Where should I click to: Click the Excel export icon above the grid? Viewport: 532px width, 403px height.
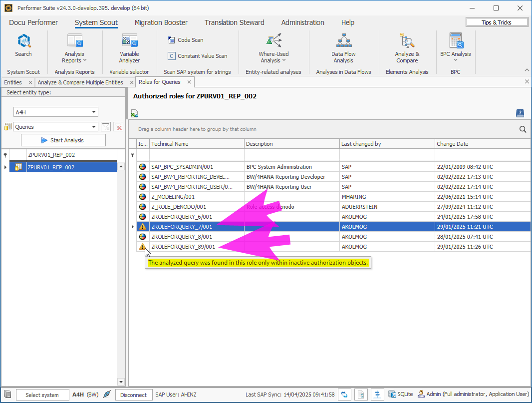coord(135,113)
